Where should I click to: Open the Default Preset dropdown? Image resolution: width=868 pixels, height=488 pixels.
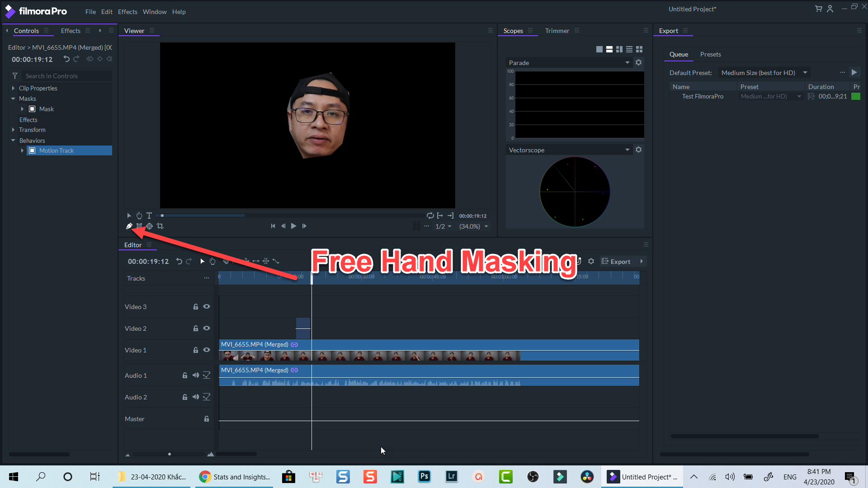[x=764, y=73]
